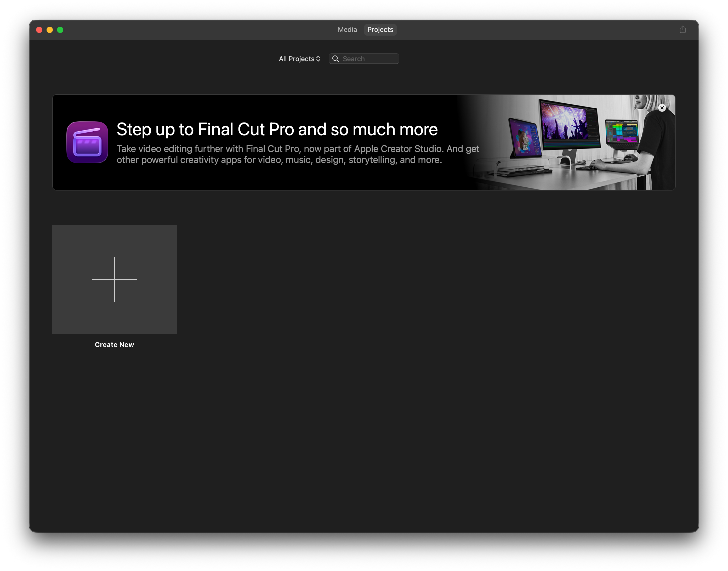Click the Share icon in title bar
The image size is (728, 571).
[x=682, y=29]
